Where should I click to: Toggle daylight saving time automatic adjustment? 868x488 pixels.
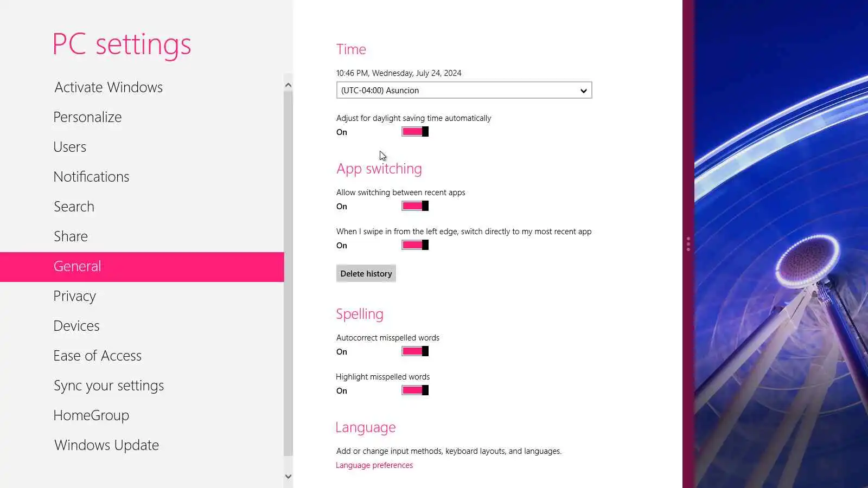coord(415,132)
